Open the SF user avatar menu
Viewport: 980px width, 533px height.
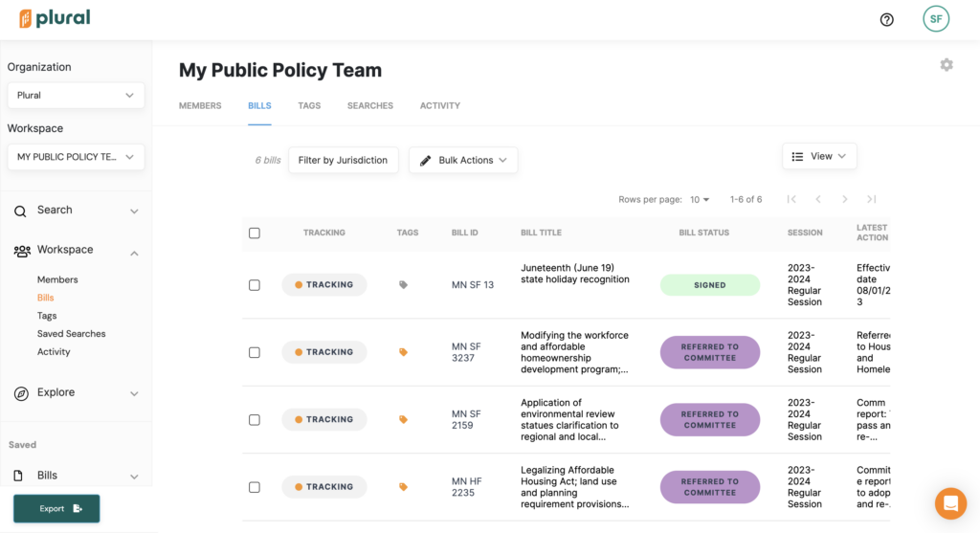(x=935, y=19)
